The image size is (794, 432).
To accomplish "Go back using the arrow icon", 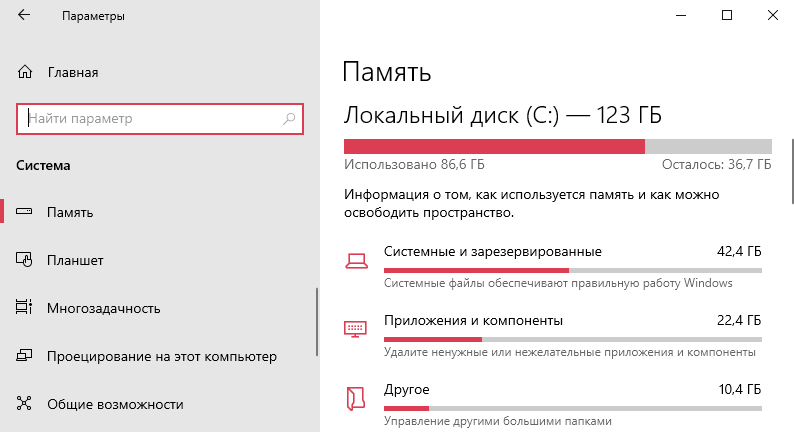I will pyautogui.click(x=24, y=15).
